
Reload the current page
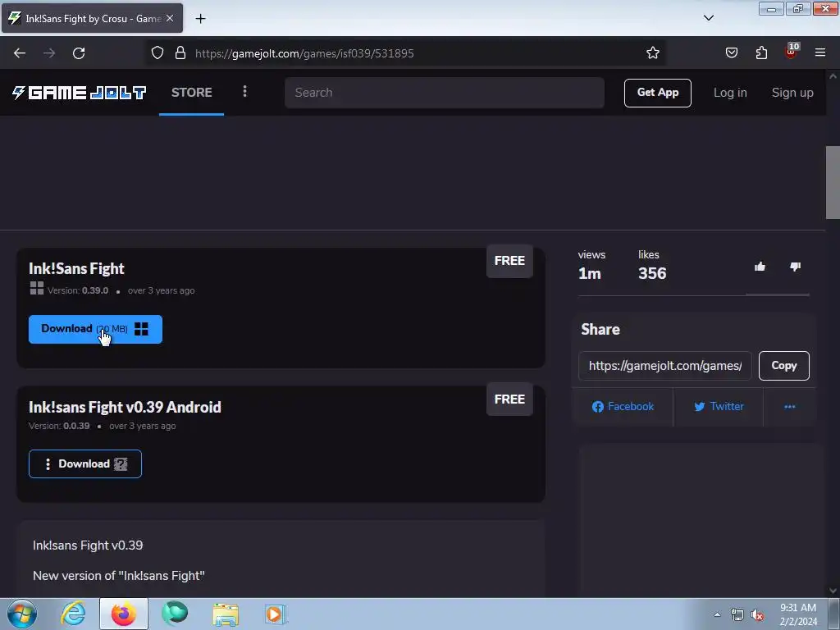point(79,53)
